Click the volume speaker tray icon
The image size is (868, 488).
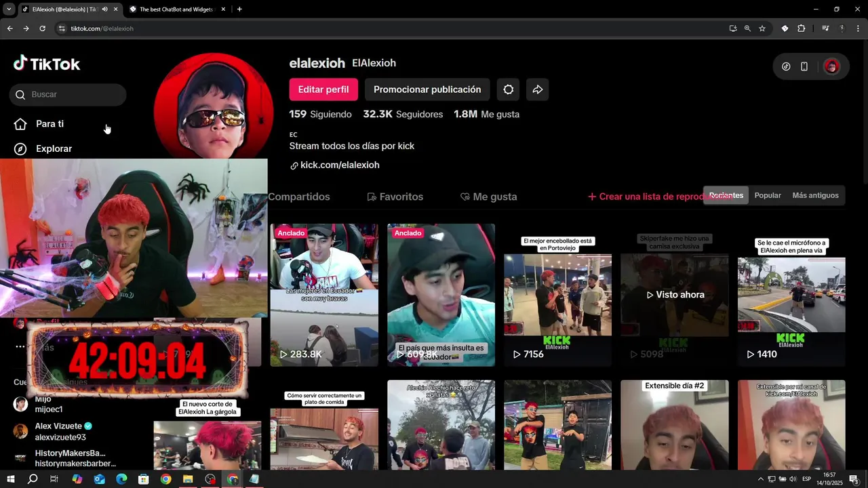[x=793, y=479]
